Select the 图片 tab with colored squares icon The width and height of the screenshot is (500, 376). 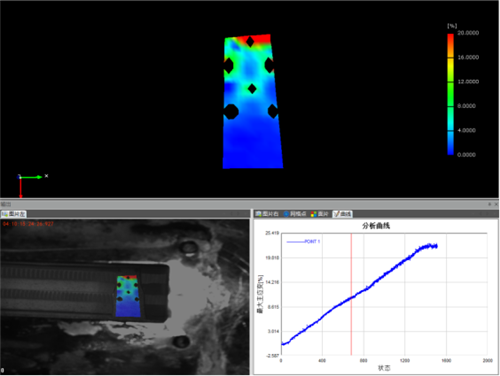320,214
